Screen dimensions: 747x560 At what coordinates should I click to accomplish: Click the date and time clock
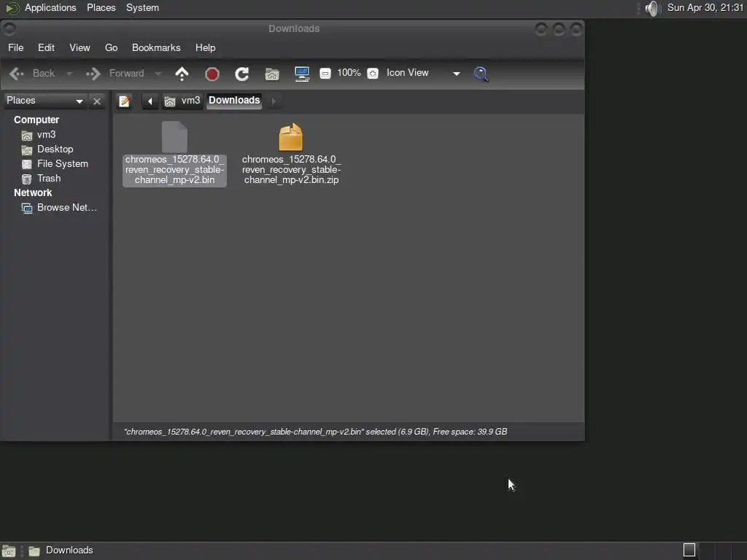[x=705, y=7]
